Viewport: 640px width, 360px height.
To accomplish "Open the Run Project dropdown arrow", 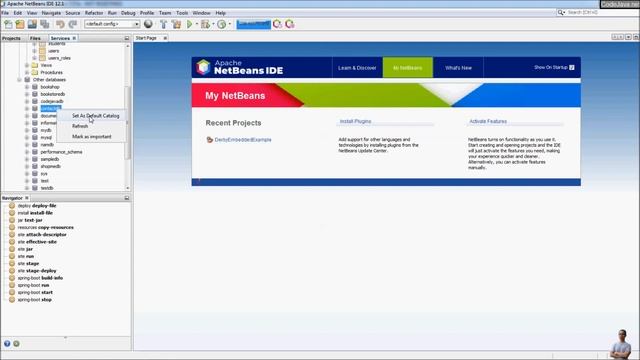I will point(197,24).
